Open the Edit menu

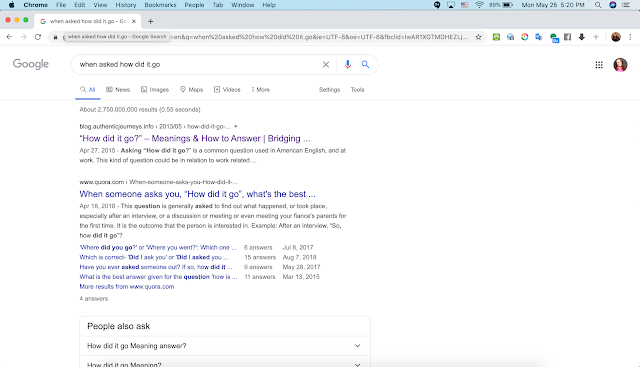80,5
